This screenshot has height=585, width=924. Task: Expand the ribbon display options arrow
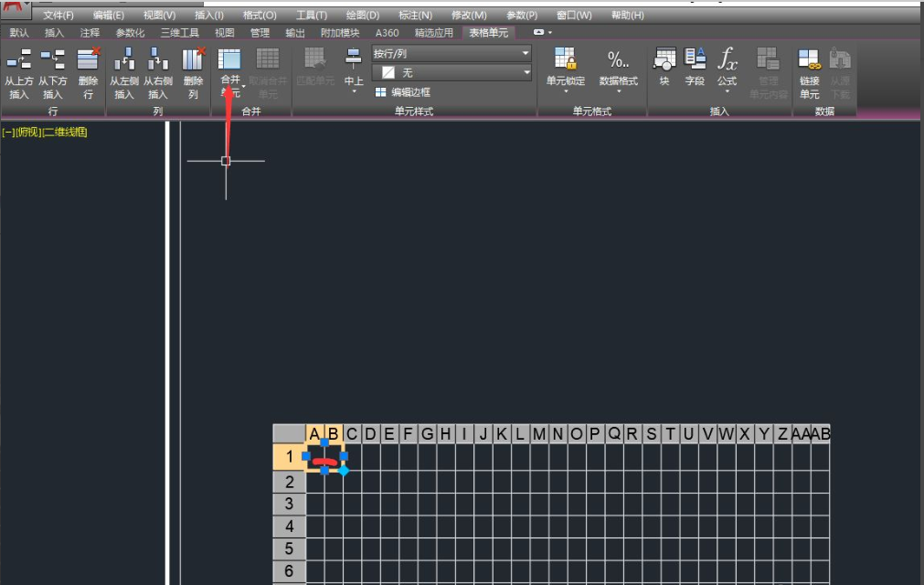point(550,32)
